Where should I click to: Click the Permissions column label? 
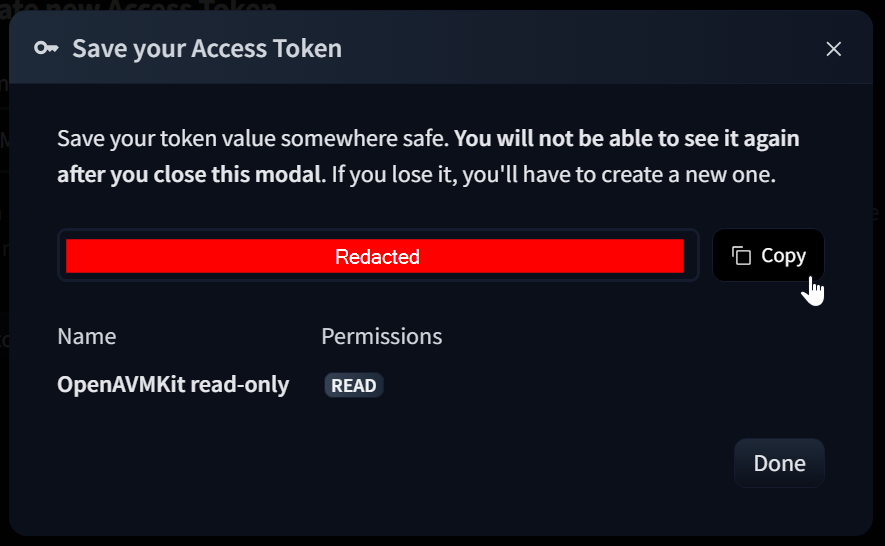(x=382, y=337)
